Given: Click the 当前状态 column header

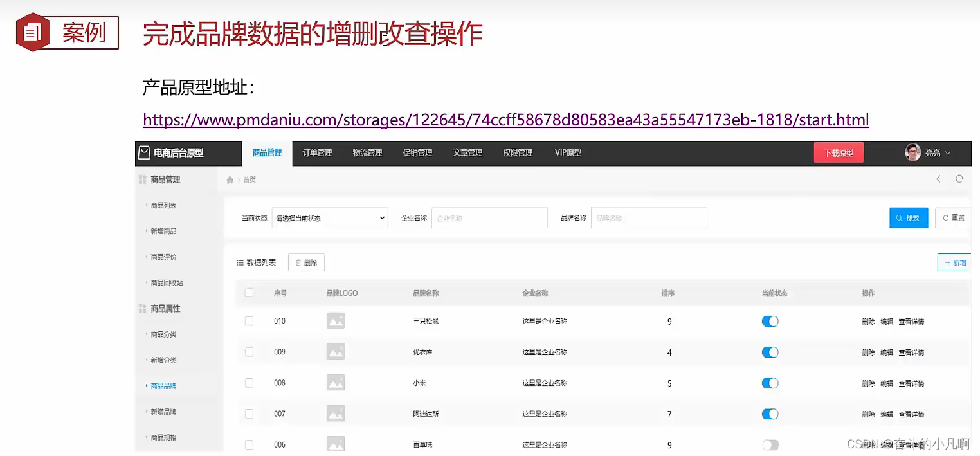Looking at the screenshot, I should pos(774,293).
